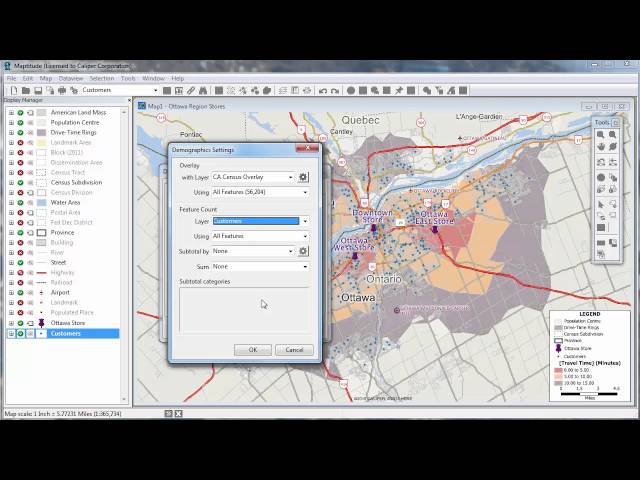Image resolution: width=640 pixels, height=480 pixels.
Task: Open the Selection menu
Action: pyautogui.click(x=102, y=78)
